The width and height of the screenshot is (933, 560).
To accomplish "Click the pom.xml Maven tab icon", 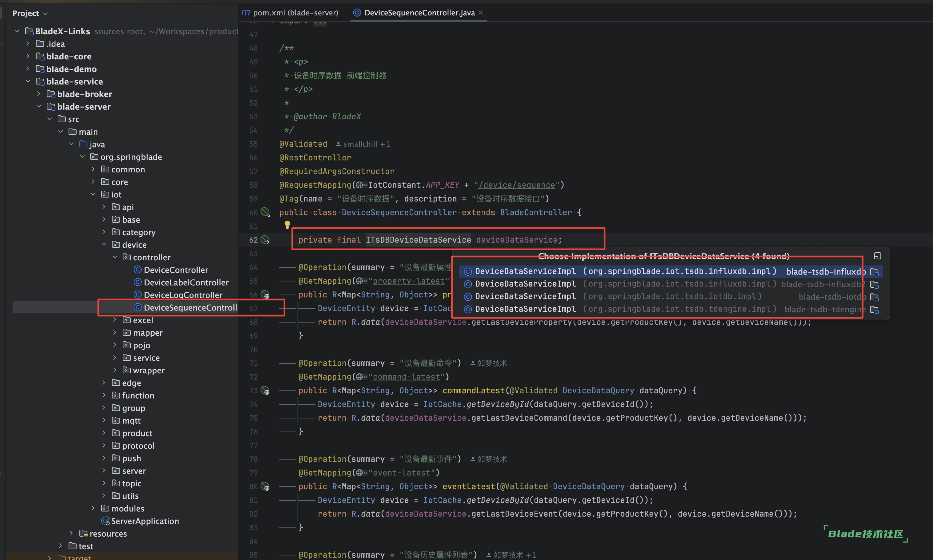I will coord(245,13).
